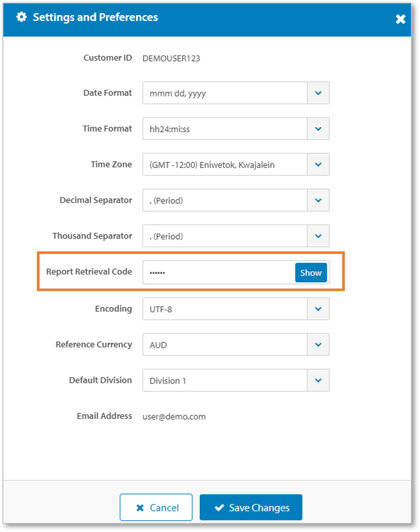Open the Time Zone dropdown arrow
This screenshot has height=532, width=420.
point(318,164)
